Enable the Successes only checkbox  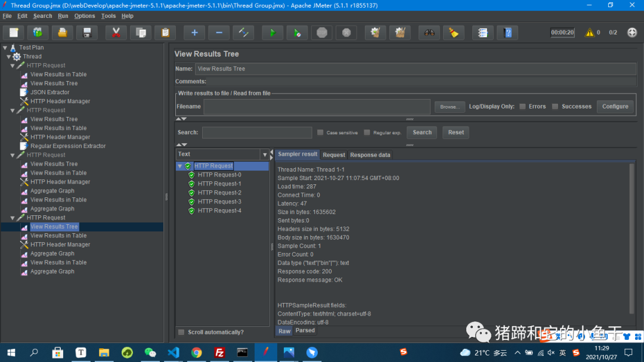[x=555, y=106]
